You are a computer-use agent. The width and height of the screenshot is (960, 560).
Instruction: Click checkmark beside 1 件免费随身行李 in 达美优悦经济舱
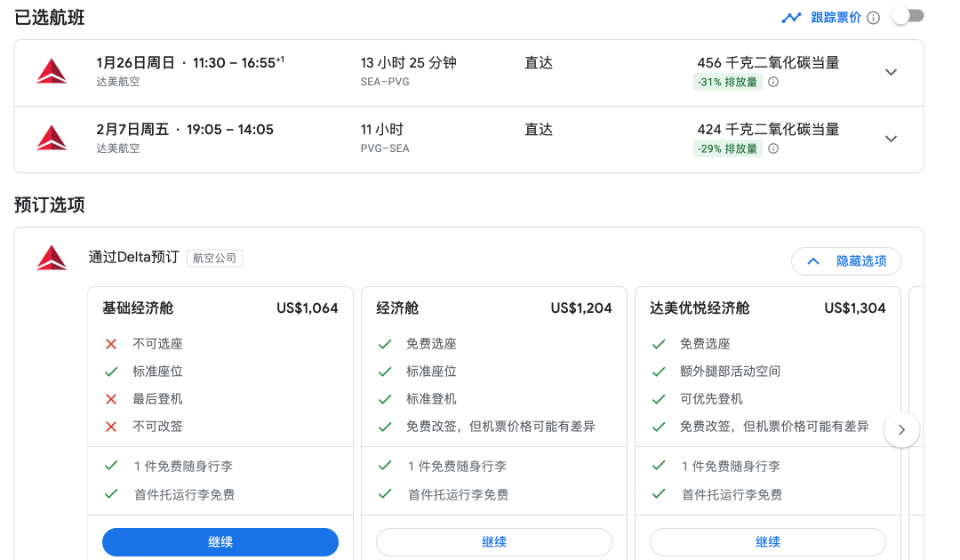pos(658,466)
